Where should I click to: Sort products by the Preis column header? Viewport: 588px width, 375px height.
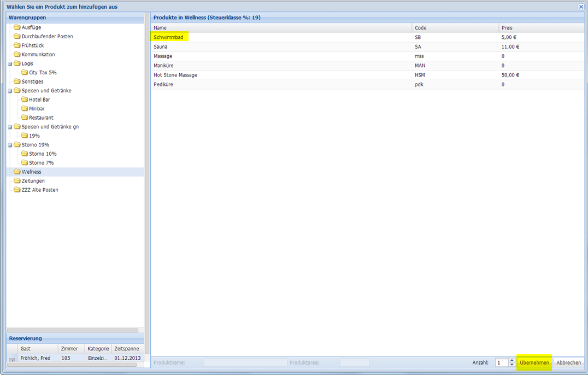pyautogui.click(x=507, y=27)
